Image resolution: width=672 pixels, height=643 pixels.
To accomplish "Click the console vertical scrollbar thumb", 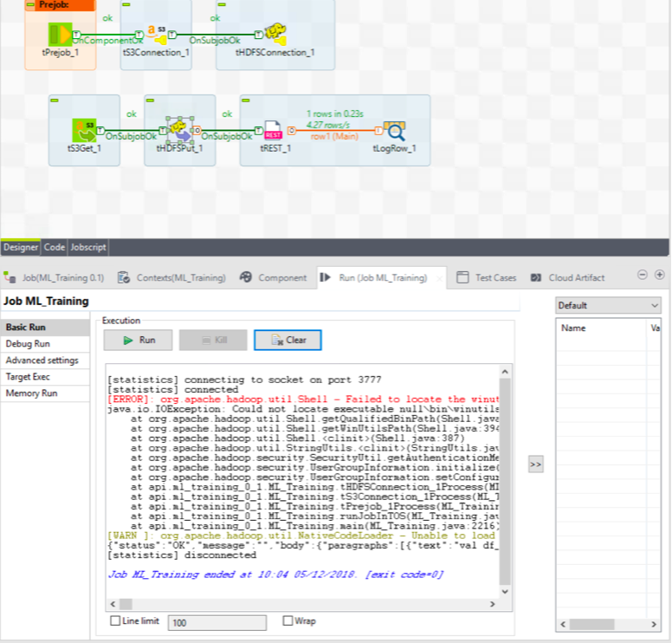I will 505,481.
